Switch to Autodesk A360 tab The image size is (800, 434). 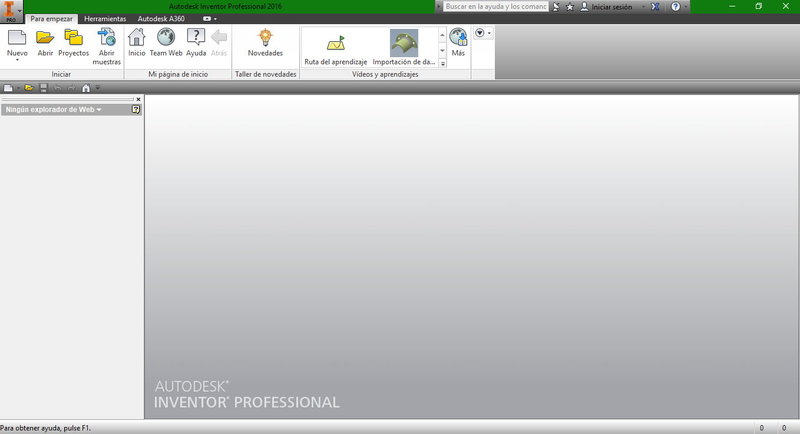(161, 19)
